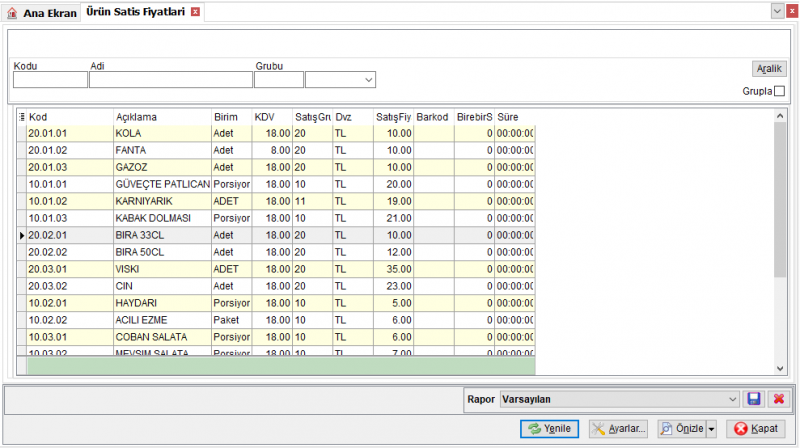Screen dimensions: 800x448
Task: Click Önizle preview button
Action: point(682,429)
